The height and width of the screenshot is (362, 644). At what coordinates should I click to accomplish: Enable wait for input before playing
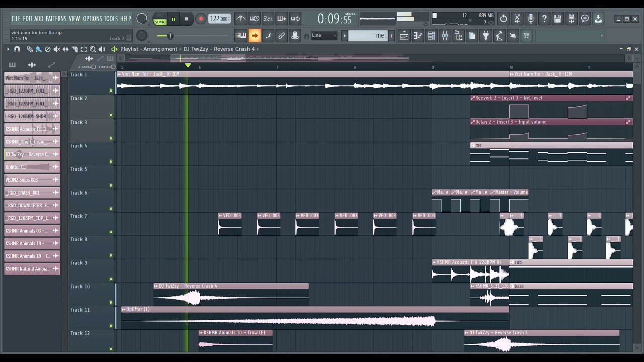coord(254,19)
